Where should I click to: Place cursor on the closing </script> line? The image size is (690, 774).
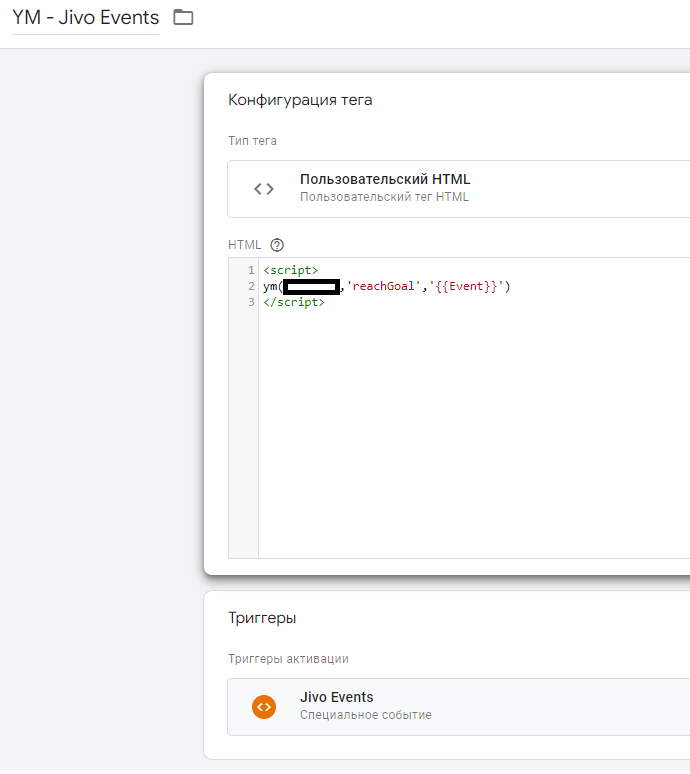pyautogui.click(x=294, y=302)
